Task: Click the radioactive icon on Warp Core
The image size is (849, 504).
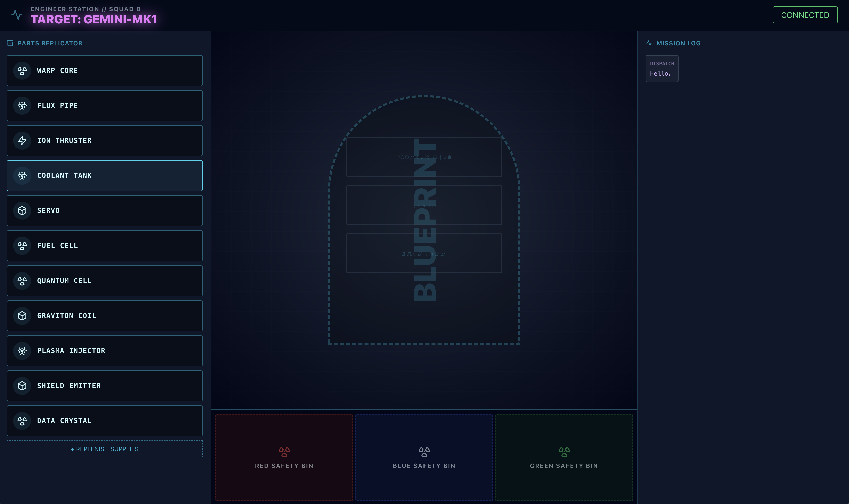Action: click(x=22, y=70)
